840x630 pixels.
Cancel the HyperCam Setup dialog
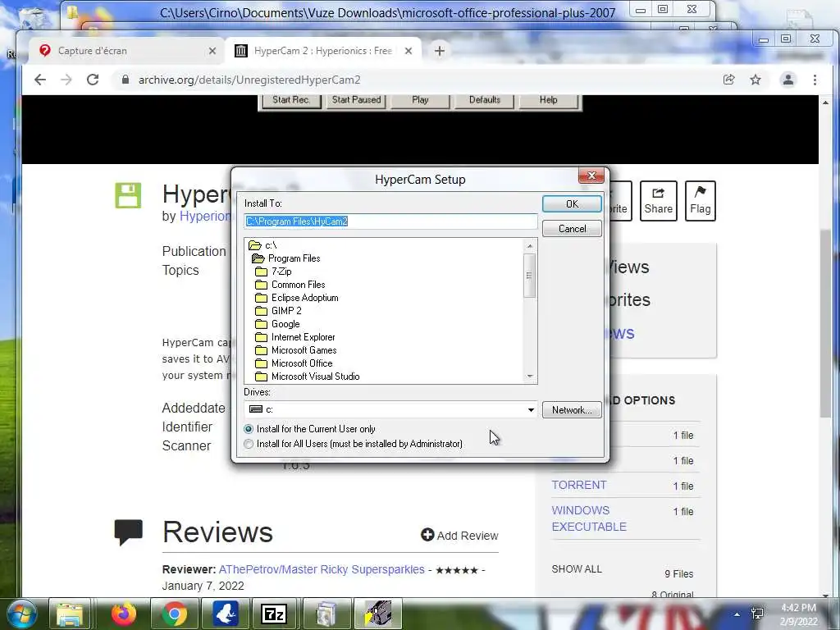pos(572,229)
